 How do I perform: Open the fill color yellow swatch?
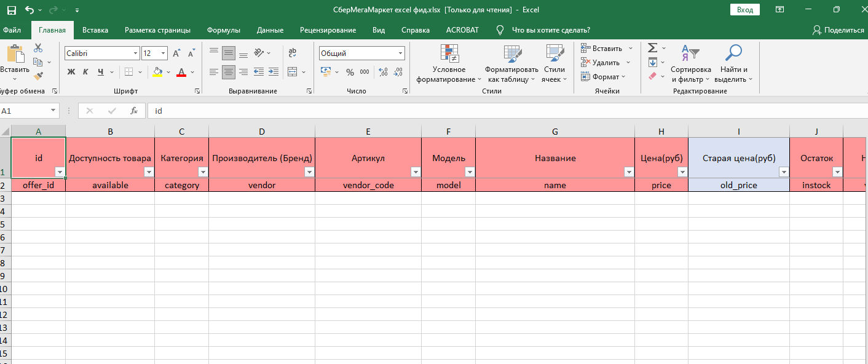pyautogui.click(x=157, y=72)
